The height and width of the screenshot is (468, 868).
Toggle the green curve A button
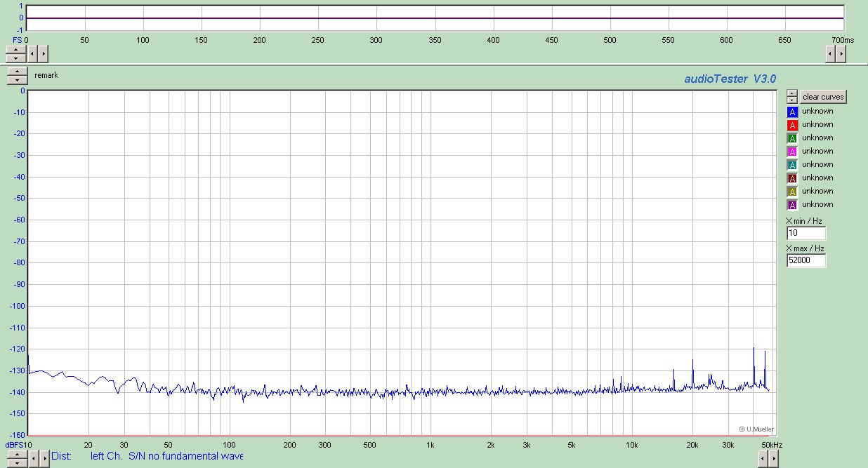tap(792, 138)
